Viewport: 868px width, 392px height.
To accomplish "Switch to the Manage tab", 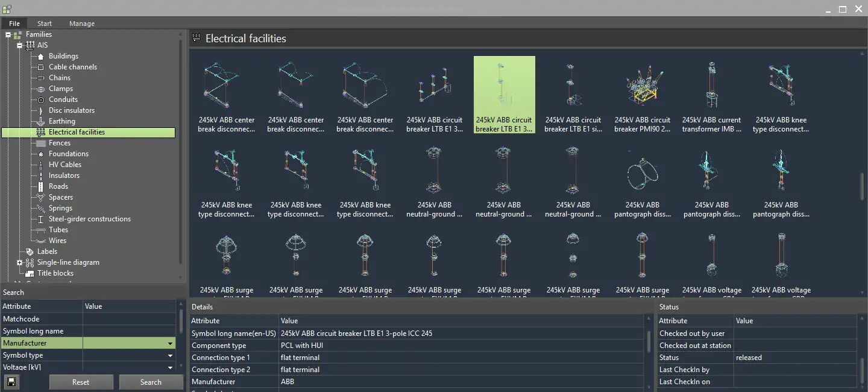I will [82, 23].
